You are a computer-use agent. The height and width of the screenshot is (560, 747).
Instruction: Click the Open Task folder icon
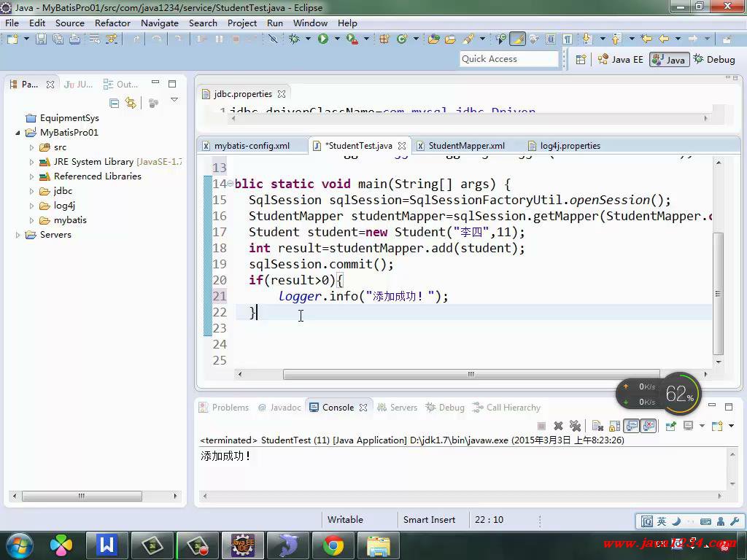[450, 39]
